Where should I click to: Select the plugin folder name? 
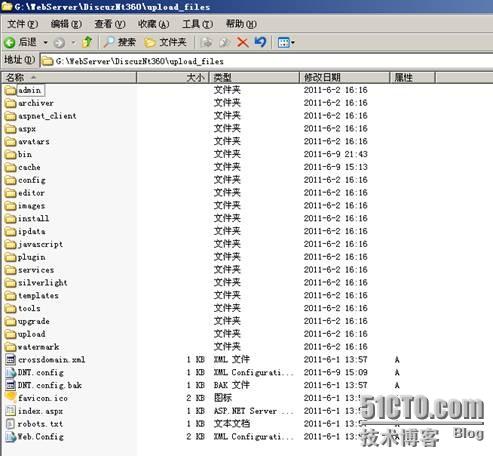(x=32, y=257)
